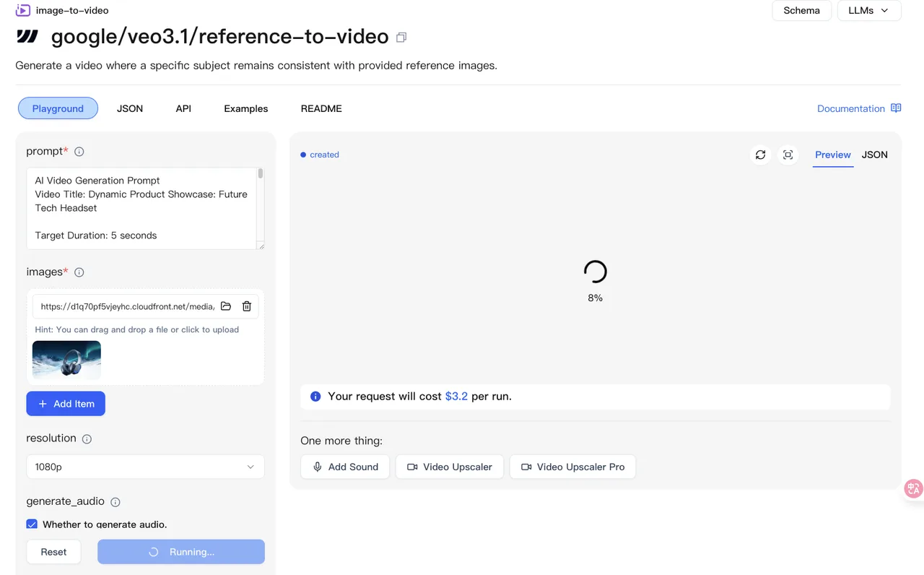Show info tooltip for prompt field
This screenshot has width=924, height=575.
tap(79, 152)
